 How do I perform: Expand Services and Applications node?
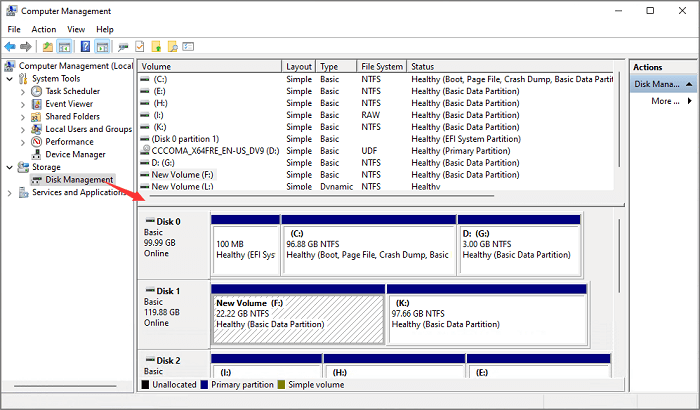pos(11,193)
